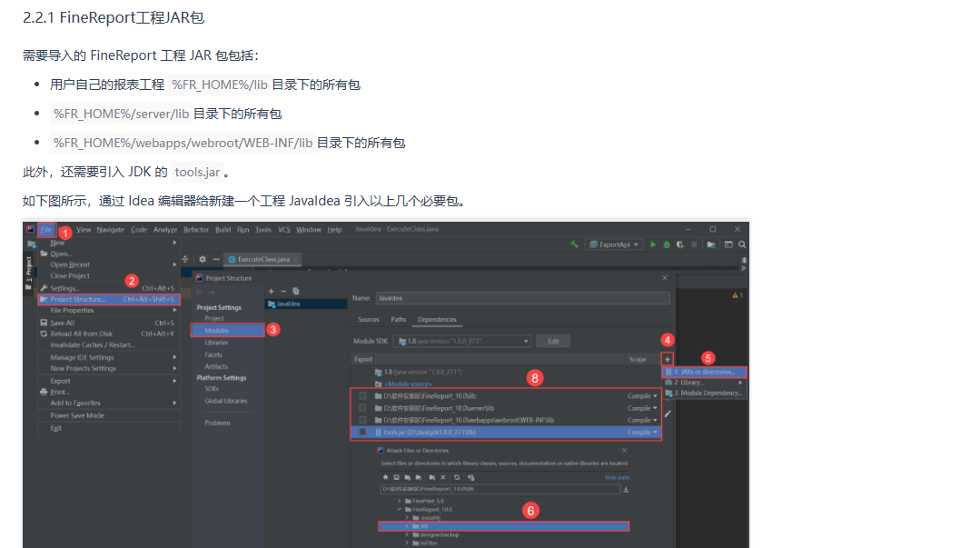Screen dimensions: 980x548
Task: Click the Debug bug icon
Action: click(667, 244)
